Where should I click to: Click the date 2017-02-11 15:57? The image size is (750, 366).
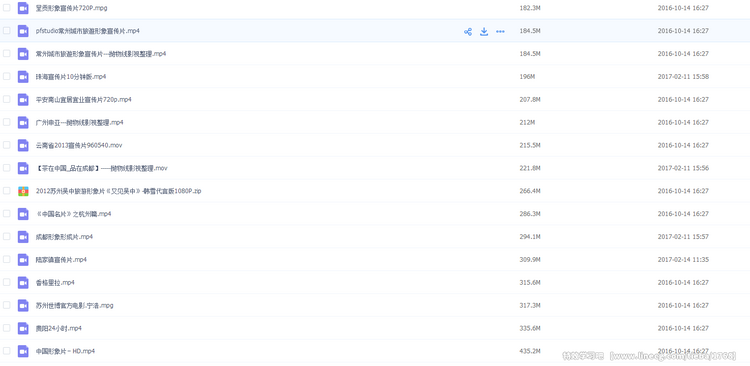tap(683, 237)
